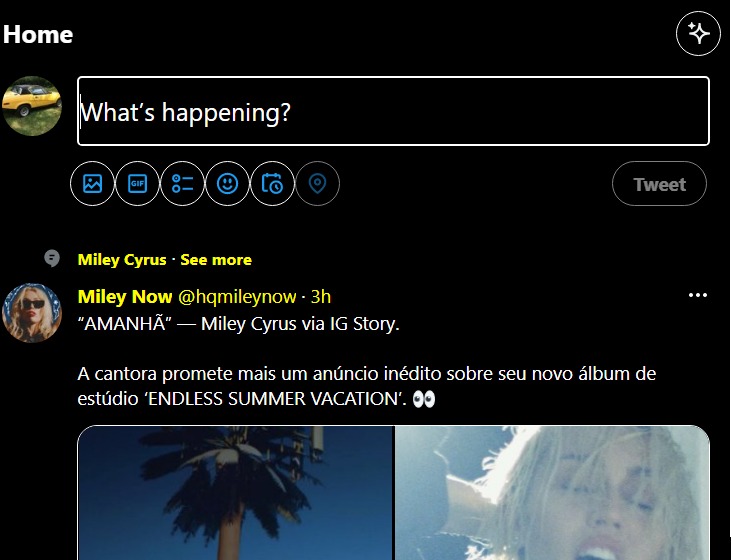The image size is (731, 560).
Task: Click the location pin icon
Action: coord(317,183)
